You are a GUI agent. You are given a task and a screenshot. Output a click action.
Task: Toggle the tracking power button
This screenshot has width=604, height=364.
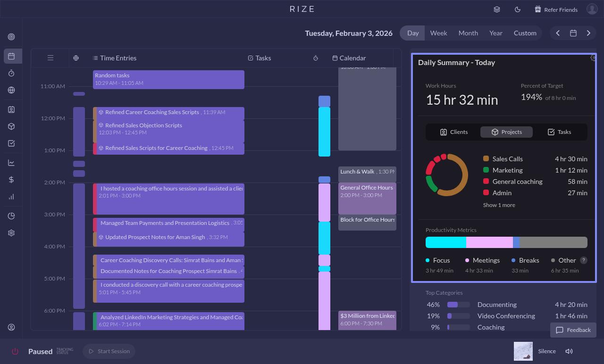15,351
